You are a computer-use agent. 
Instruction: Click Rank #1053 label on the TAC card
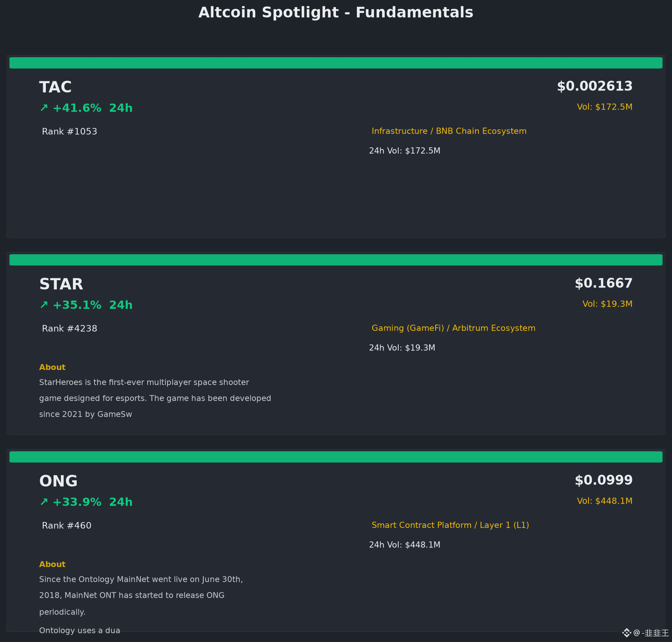[70, 132]
